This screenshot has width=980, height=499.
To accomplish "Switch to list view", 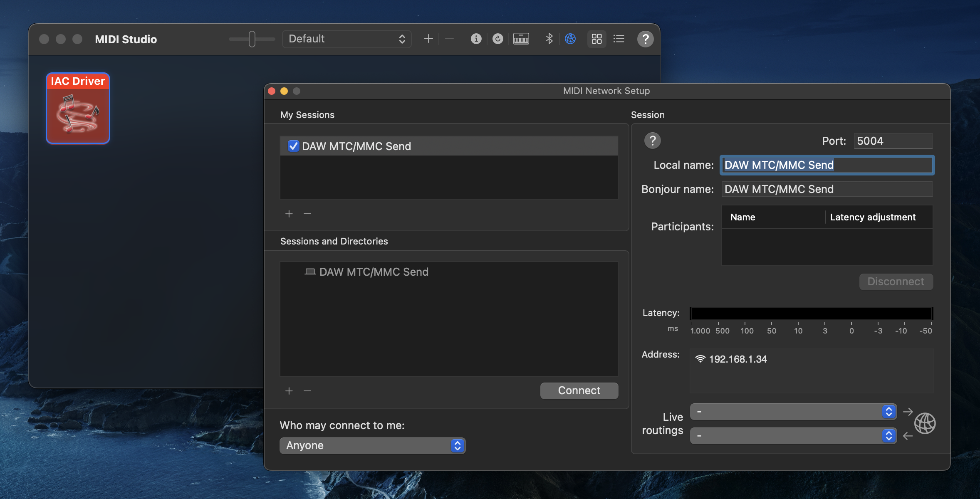I will pos(619,39).
